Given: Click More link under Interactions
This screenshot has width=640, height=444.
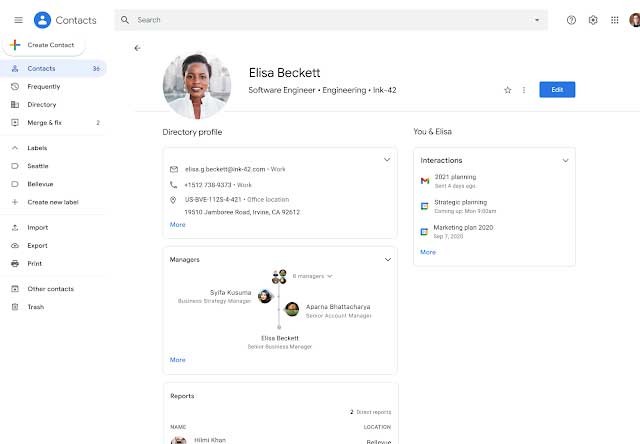Looking at the screenshot, I should [x=428, y=252].
